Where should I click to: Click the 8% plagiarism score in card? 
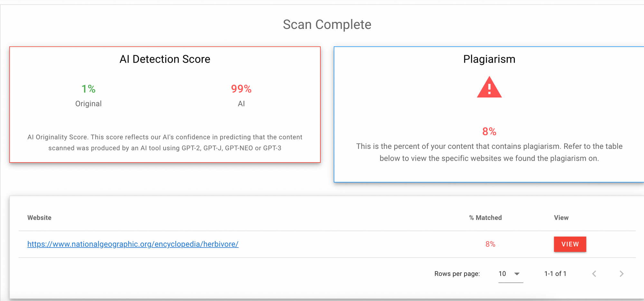click(489, 132)
